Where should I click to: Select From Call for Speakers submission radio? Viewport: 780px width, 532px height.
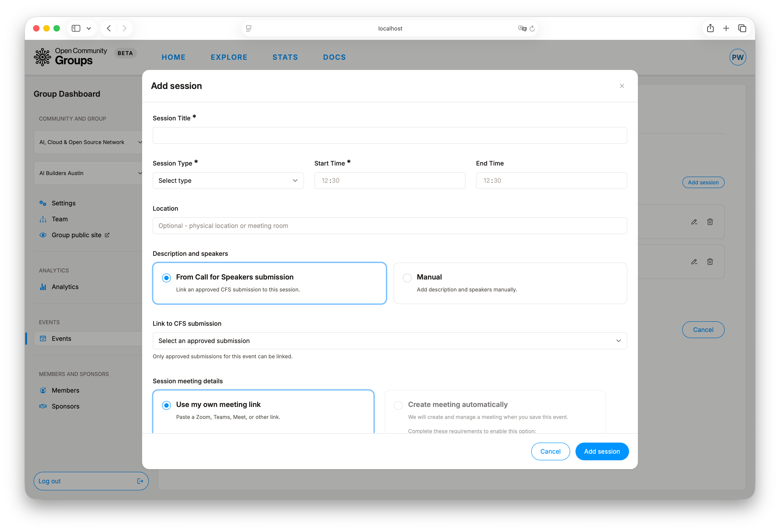pos(166,278)
